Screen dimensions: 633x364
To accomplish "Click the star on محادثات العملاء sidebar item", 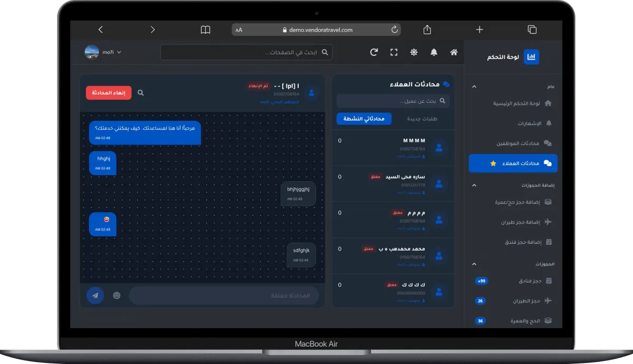I will [x=493, y=164].
